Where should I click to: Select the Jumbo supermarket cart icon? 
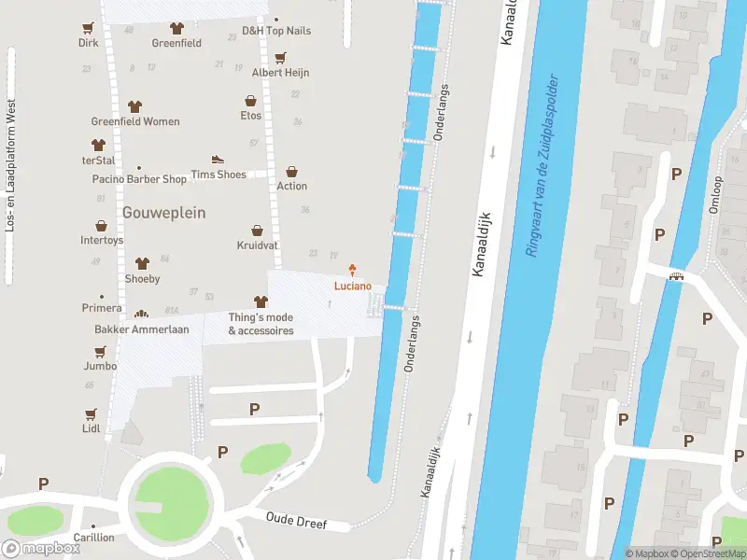click(x=100, y=352)
